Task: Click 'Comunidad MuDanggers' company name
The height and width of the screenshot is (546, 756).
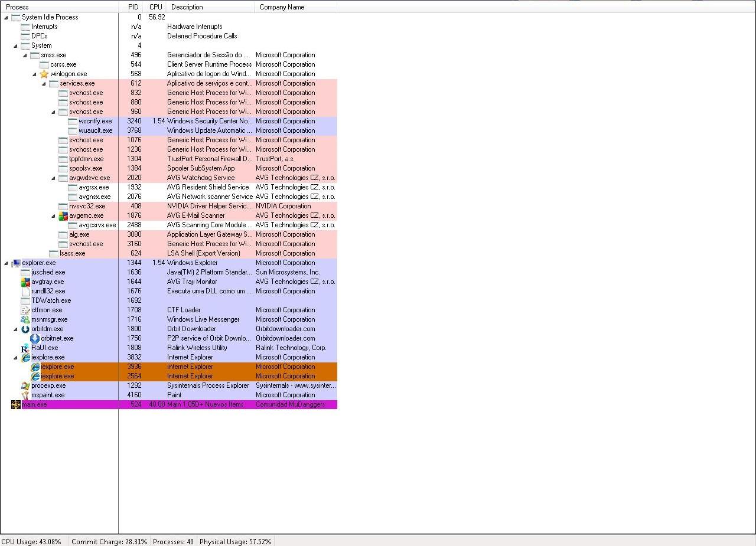Action: coord(290,404)
